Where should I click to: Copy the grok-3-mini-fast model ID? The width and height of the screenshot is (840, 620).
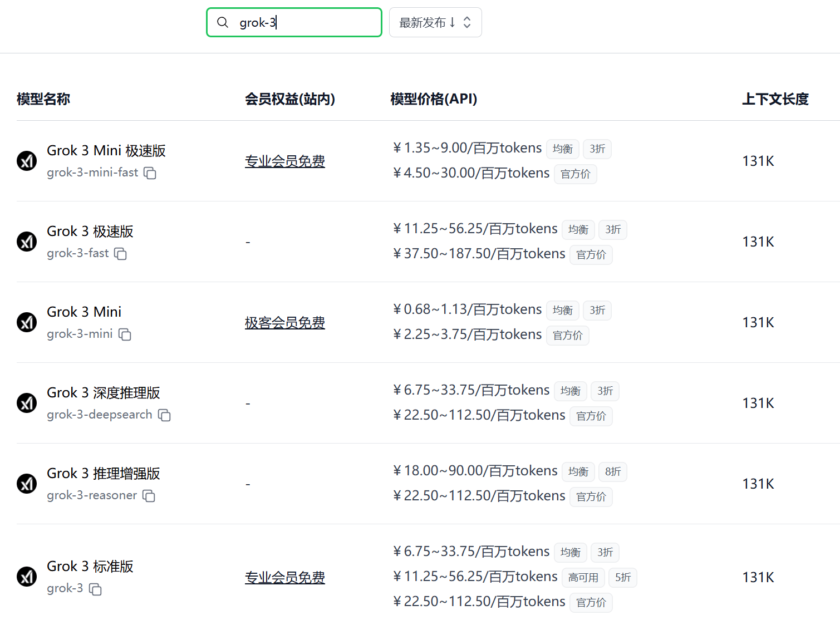[x=150, y=173]
